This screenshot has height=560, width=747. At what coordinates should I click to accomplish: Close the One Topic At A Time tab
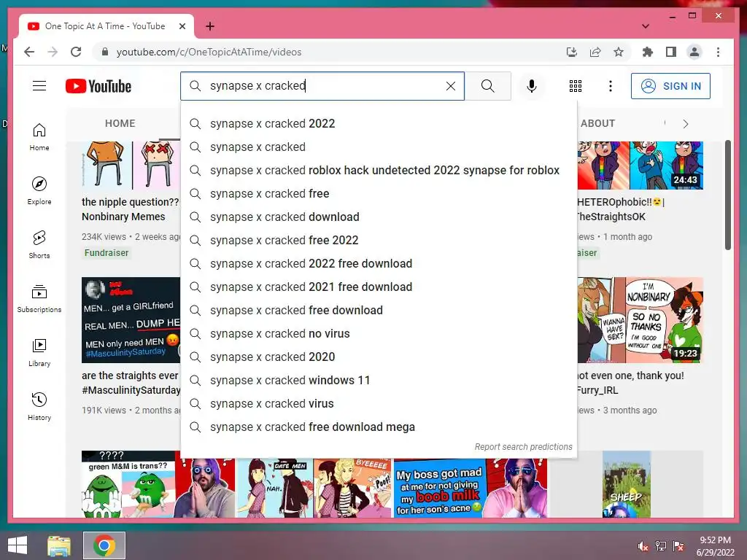[x=182, y=26]
